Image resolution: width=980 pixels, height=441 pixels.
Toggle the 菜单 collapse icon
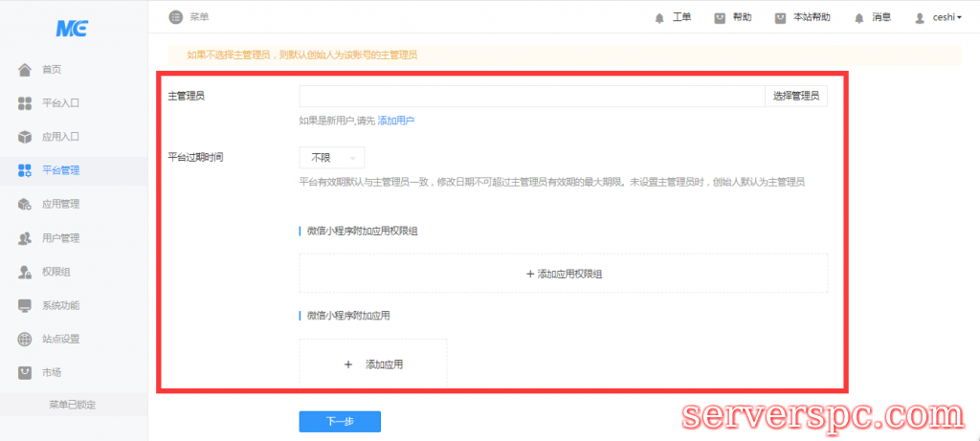176,17
